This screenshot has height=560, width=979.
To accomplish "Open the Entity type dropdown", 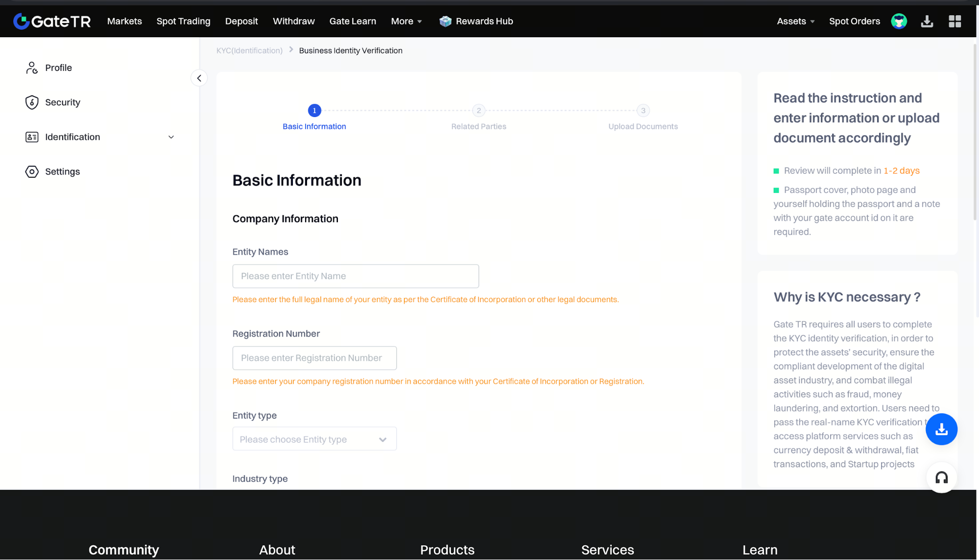I will 314,439.
